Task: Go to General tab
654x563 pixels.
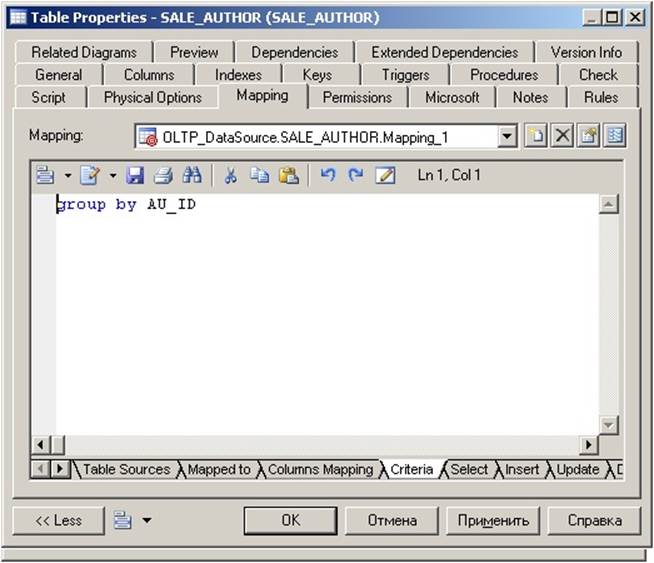Action: [59, 75]
